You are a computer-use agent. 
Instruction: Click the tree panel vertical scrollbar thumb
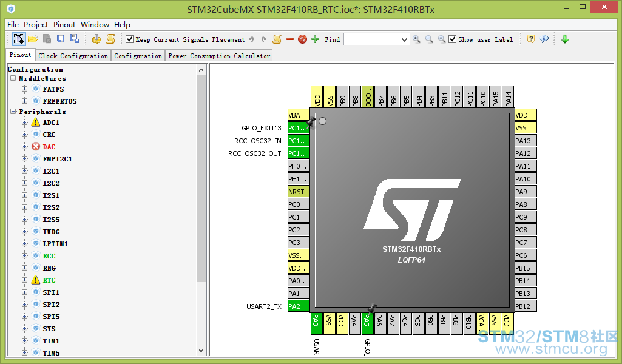(201, 178)
